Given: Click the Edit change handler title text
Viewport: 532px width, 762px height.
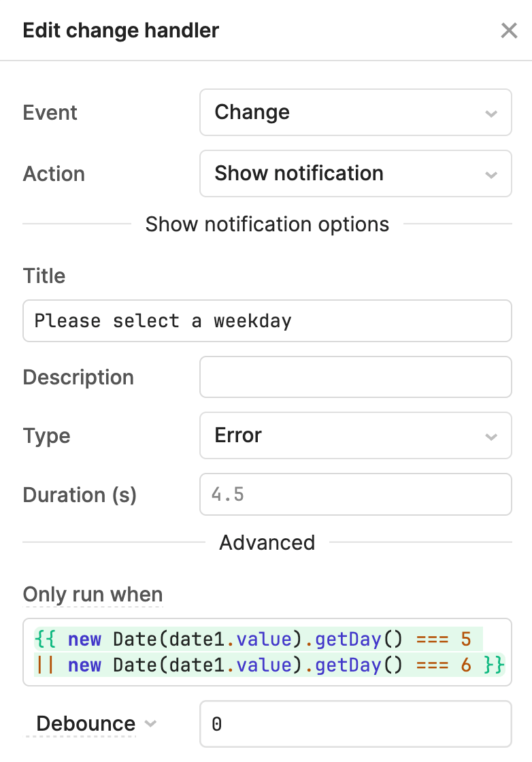Looking at the screenshot, I should [x=121, y=31].
